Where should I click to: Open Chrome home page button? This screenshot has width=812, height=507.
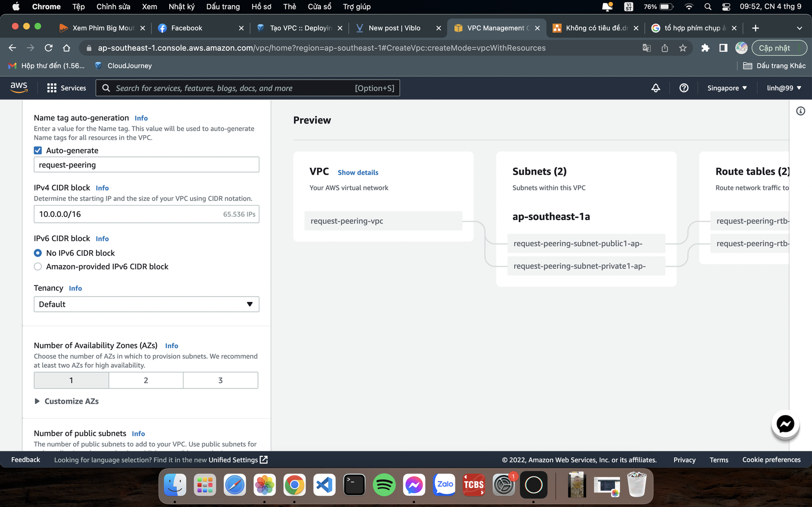pos(66,48)
